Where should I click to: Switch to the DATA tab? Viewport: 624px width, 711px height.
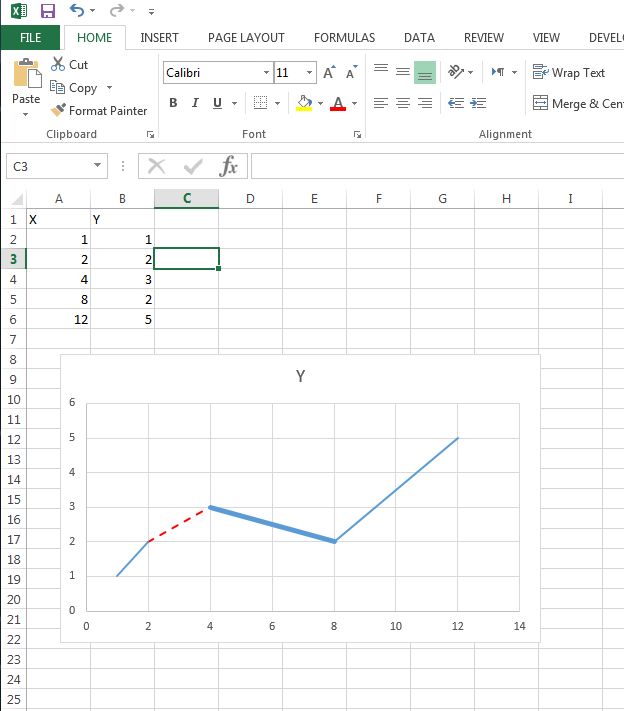coord(419,38)
